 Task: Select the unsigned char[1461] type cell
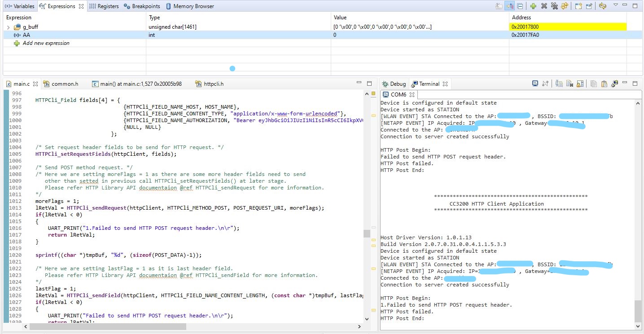tap(239, 27)
